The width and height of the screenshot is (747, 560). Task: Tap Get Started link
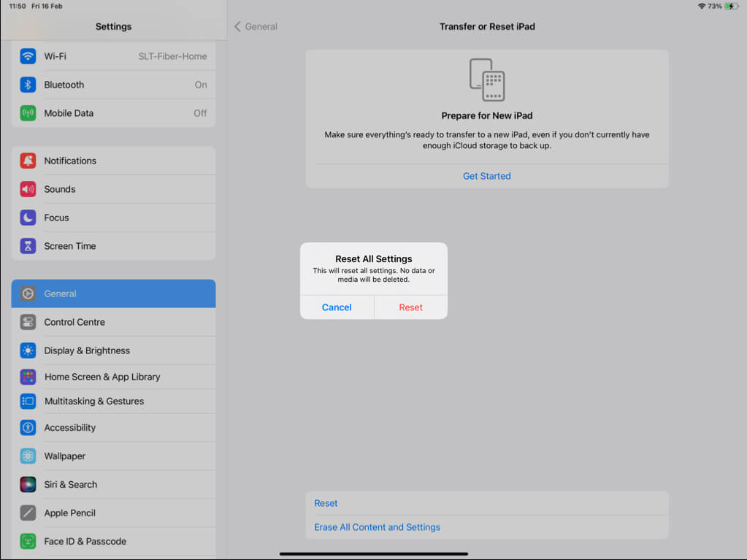[x=487, y=176]
